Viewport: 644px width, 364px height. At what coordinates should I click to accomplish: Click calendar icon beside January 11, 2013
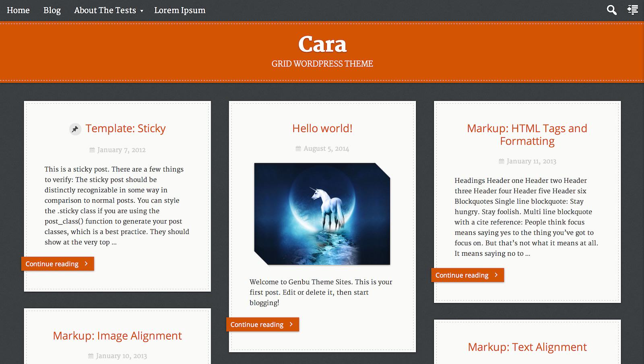(x=502, y=161)
